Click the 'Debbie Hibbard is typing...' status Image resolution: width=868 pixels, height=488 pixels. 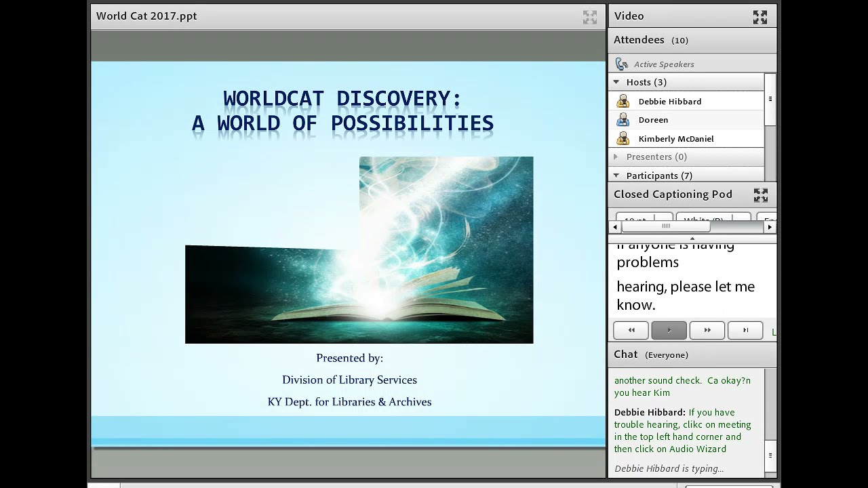(669, 468)
